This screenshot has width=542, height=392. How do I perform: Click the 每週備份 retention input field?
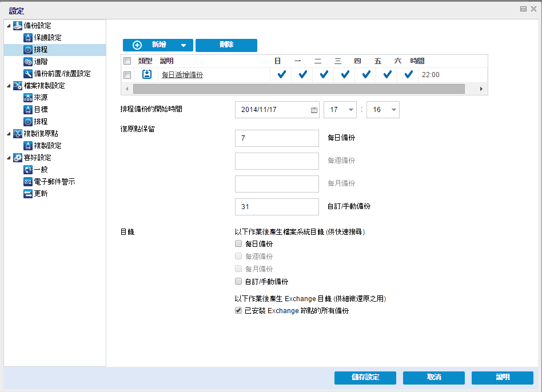tap(277, 161)
